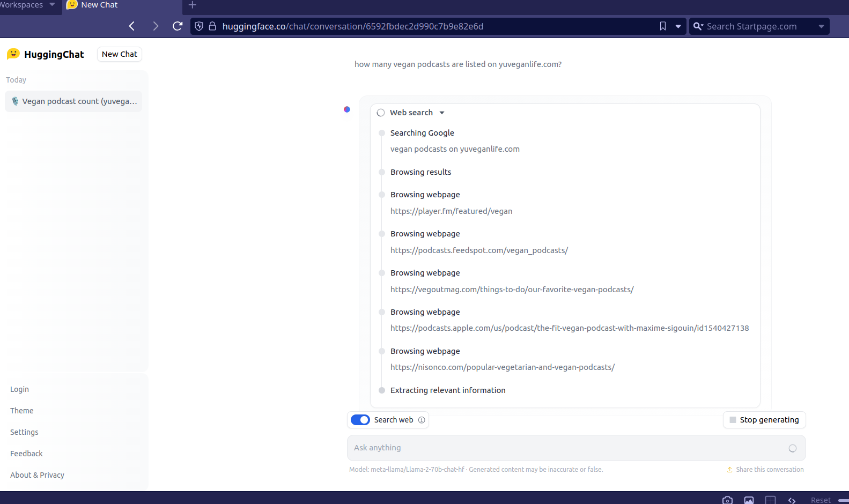Open the address bar dropdown arrow
Viewport: 849px width, 504px height.
pos(678,26)
